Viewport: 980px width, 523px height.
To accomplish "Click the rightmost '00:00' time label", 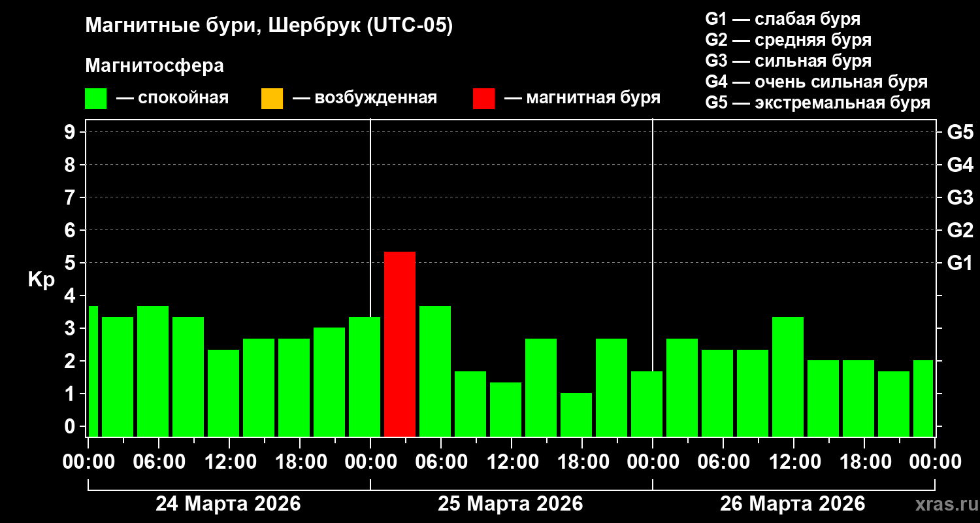I will coord(935,462).
